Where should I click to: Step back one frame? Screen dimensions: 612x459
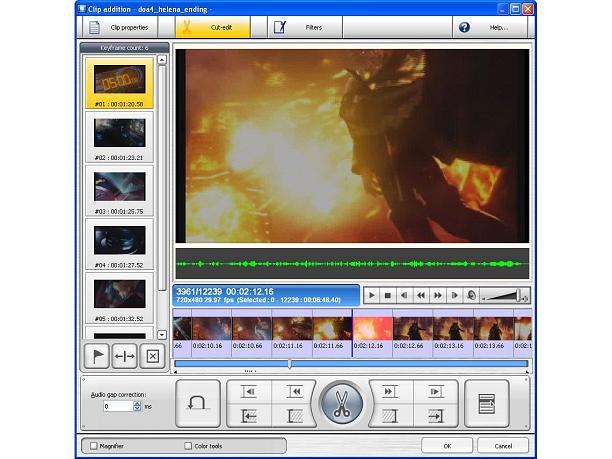click(x=404, y=295)
